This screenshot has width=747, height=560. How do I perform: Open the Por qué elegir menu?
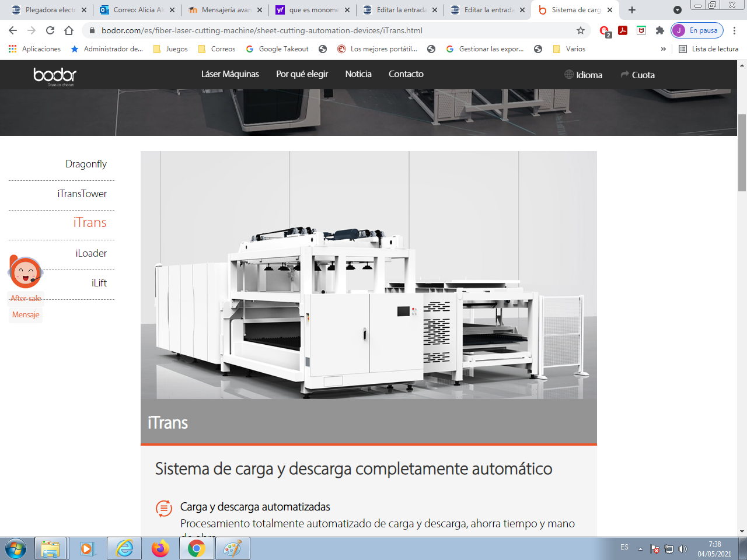(x=302, y=74)
